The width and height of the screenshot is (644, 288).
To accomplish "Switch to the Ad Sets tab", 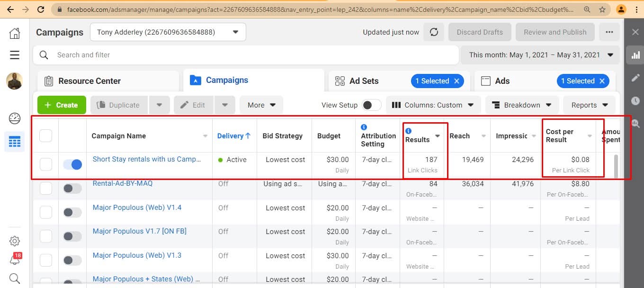I will 363,81.
